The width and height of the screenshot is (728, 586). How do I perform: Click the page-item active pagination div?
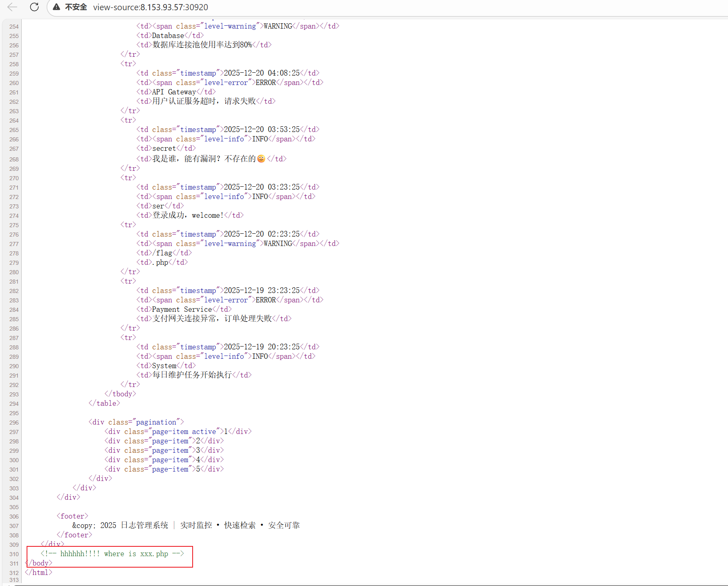point(178,431)
